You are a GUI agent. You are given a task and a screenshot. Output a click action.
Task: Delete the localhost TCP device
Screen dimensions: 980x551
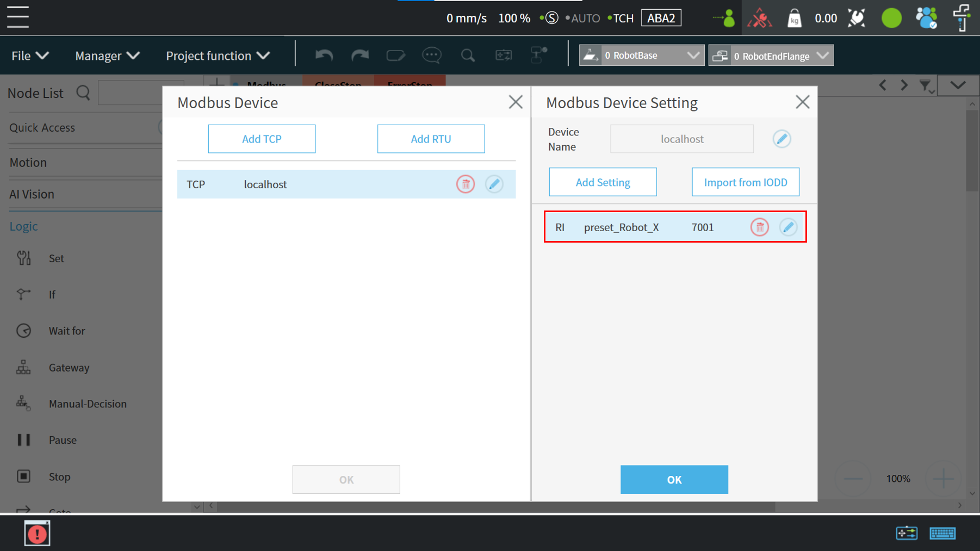point(466,184)
